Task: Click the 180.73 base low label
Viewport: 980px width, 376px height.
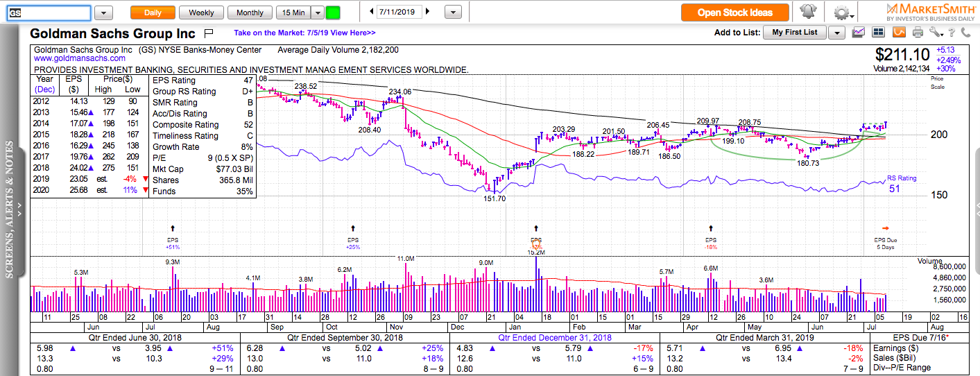Action: 808,163
